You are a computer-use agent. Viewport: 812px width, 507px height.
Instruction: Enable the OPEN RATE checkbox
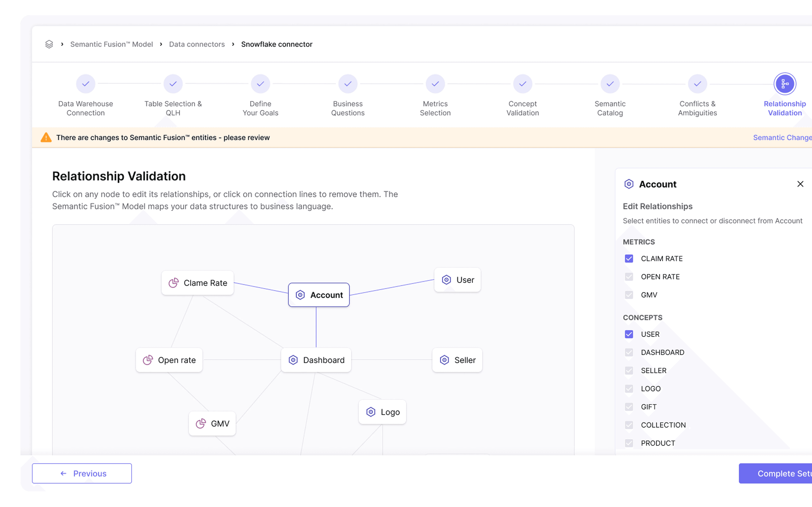pyautogui.click(x=629, y=277)
